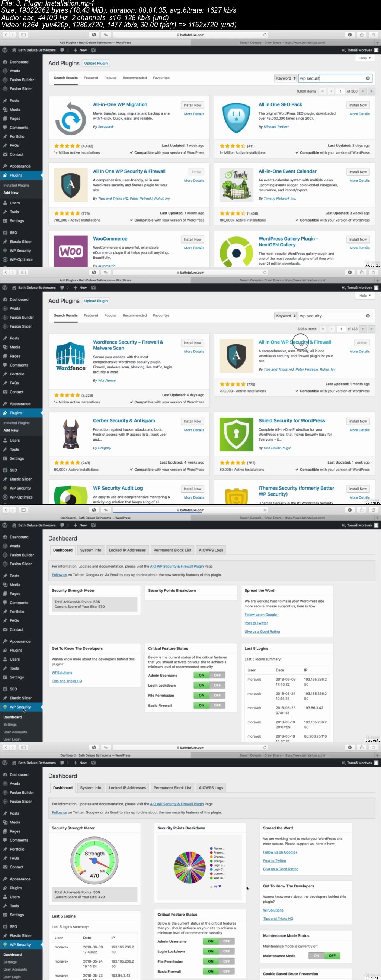Screen dimensions: 381x980
Task: Click WordPress logo icon in first frame admin bar
Action: pos(5,50)
